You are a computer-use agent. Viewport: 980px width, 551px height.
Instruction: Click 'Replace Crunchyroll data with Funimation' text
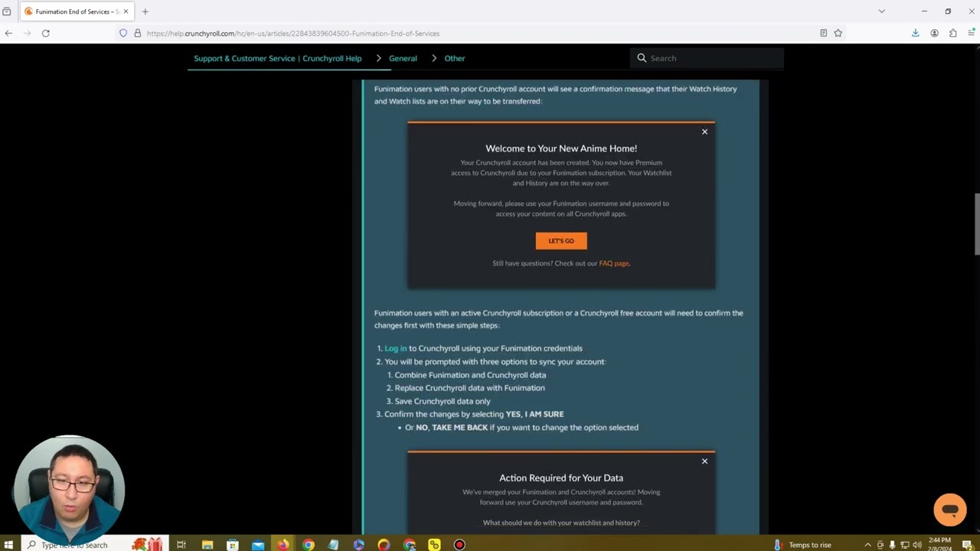click(x=469, y=388)
